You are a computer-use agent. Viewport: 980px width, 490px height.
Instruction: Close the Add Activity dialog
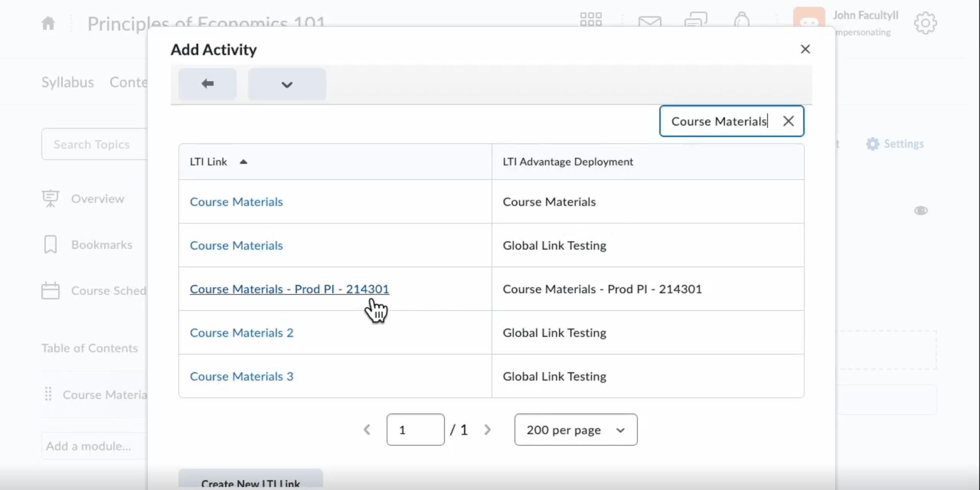click(805, 49)
